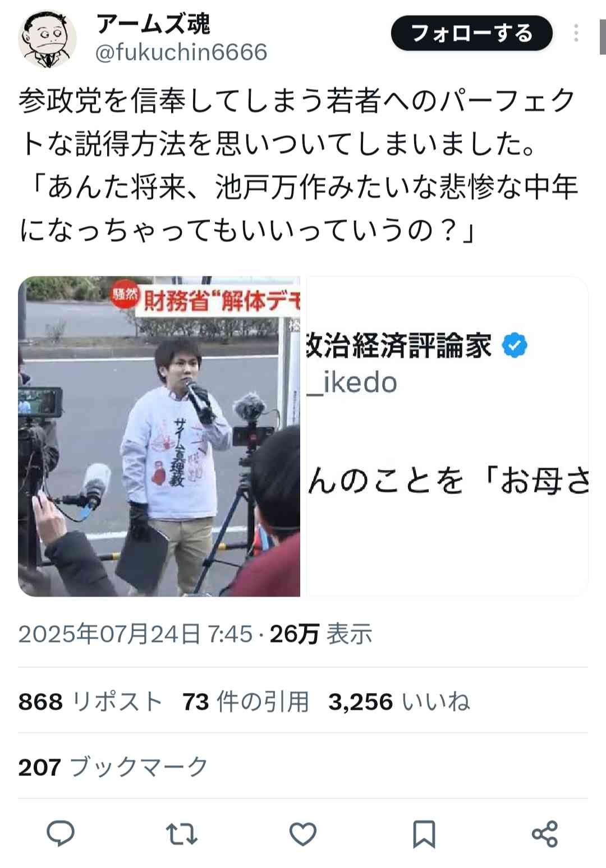Open the 26万 表示 view count
This screenshot has height=868, width=606.
tap(321, 634)
